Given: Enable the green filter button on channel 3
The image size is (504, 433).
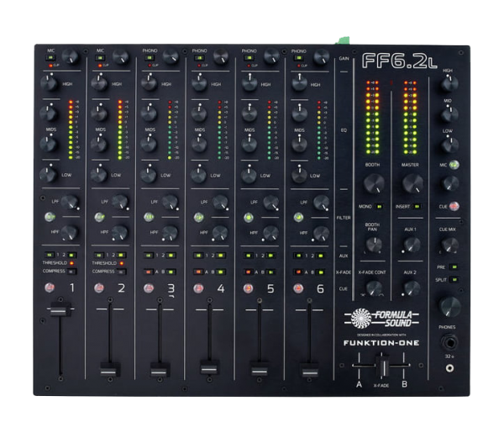Looking at the screenshot, I should coord(149,217).
